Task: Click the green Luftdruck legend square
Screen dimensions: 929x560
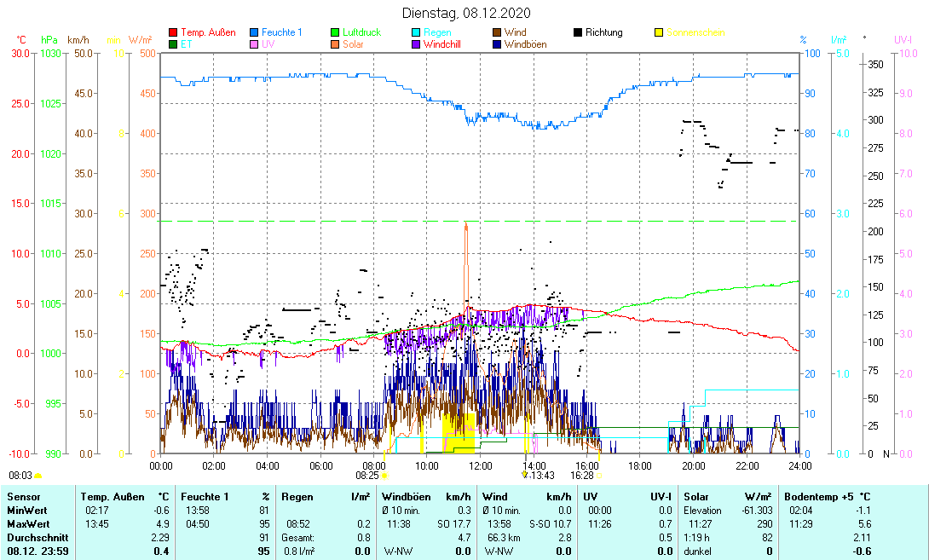Action: (336, 32)
